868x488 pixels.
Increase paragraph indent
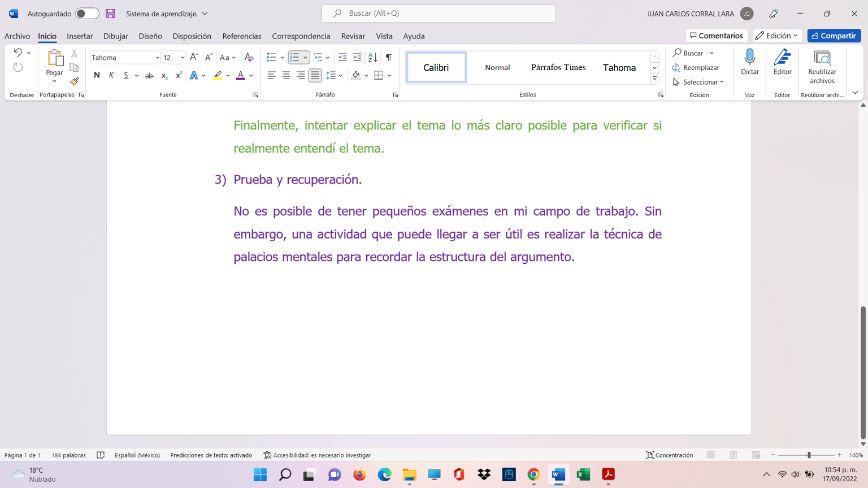coord(357,57)
